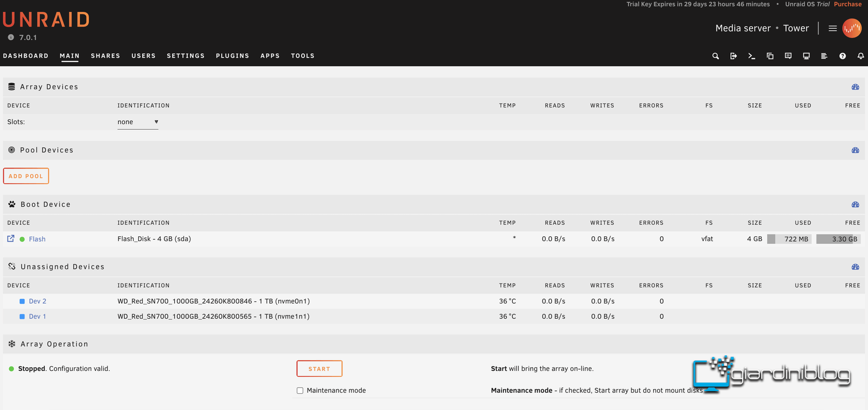
Task: Open the terminal icon
Action: (x=751, y=56)
